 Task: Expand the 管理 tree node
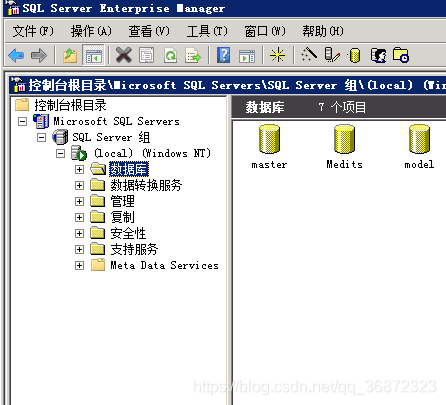click(x=79, y=201)
